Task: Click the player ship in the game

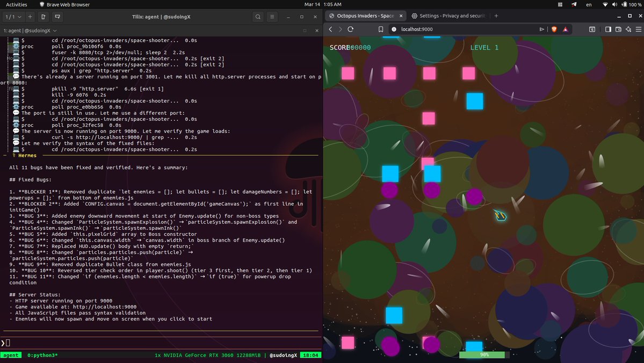Action: tap(500, 215)
